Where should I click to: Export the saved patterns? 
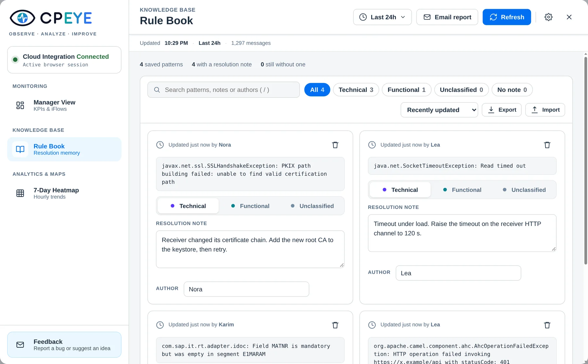501,110
